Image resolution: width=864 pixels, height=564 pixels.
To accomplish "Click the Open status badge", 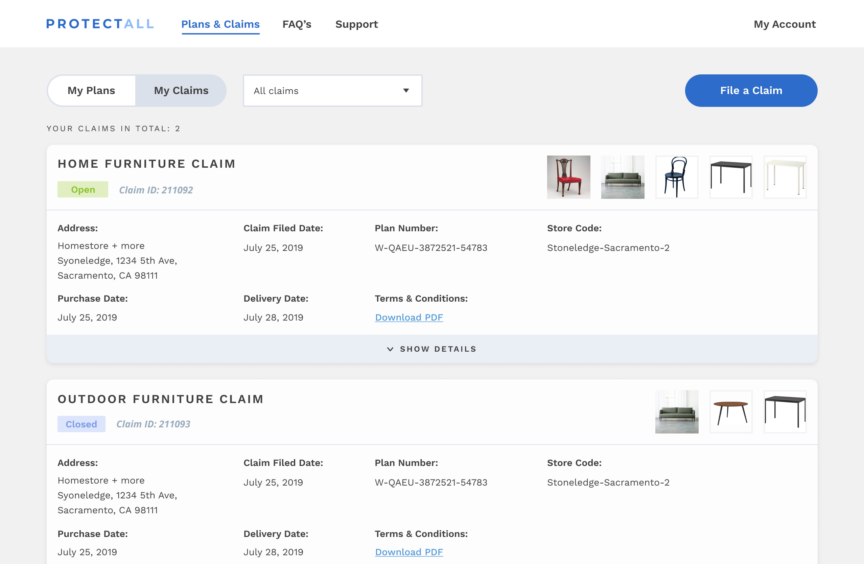I will pyautogui.click(x=83, y=189).
